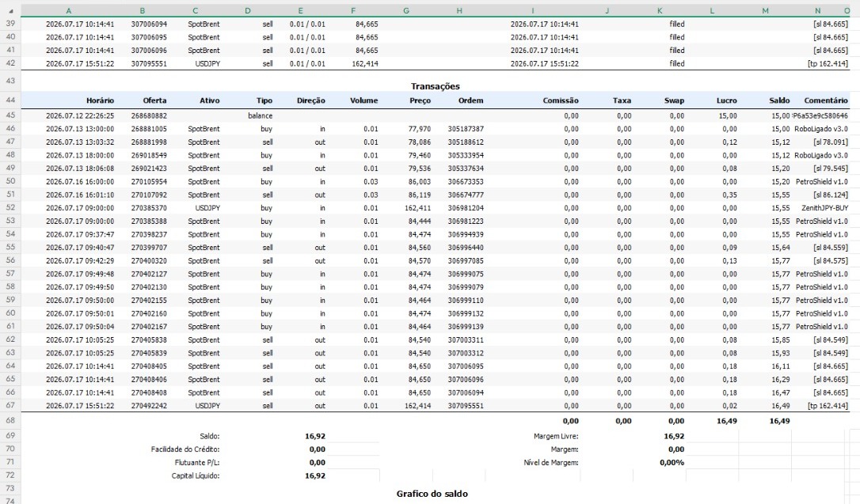Select the total profit 16,49 in Lucro column
Image resolution: width=860 pixels, height=504 pixels.
coord(727,421)
